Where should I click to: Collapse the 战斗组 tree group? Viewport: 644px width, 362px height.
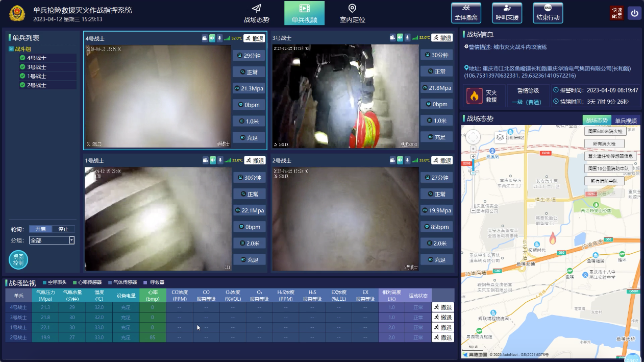11,49
